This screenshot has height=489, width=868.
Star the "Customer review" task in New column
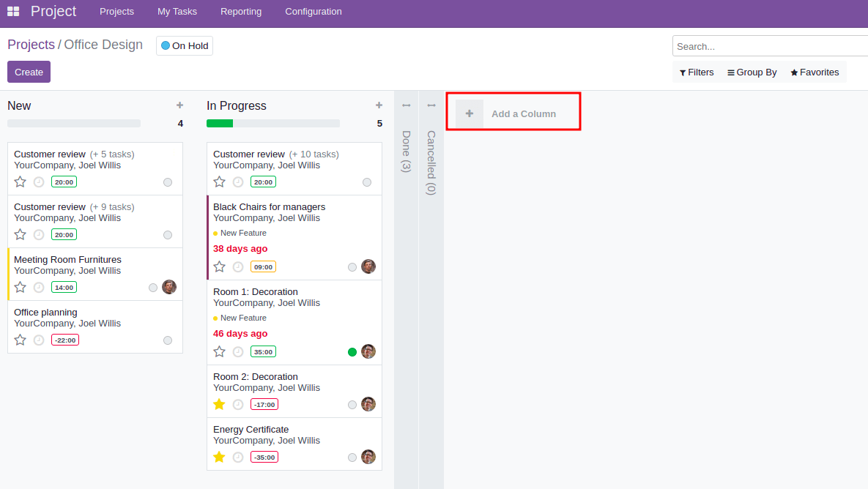[x=20, y=181]
